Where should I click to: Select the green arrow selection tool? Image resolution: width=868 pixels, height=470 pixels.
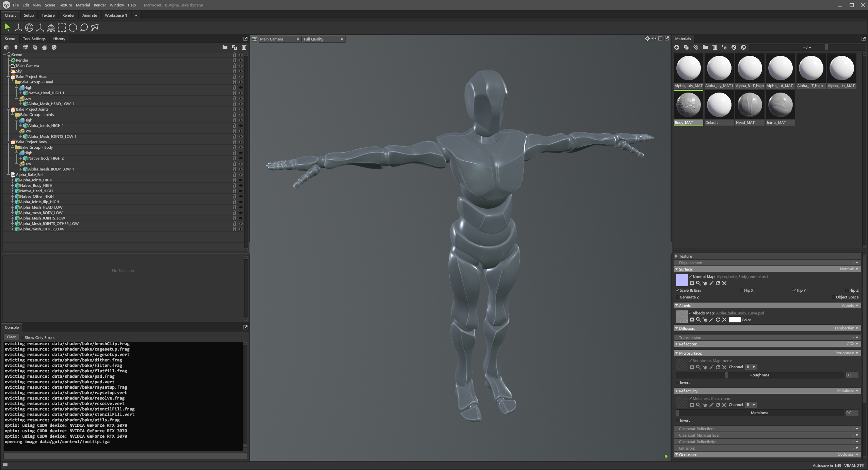[7, 28]
